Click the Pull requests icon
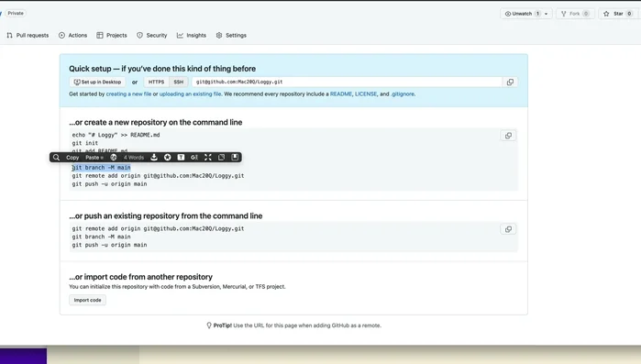The image size is (641, 364). 10,36
